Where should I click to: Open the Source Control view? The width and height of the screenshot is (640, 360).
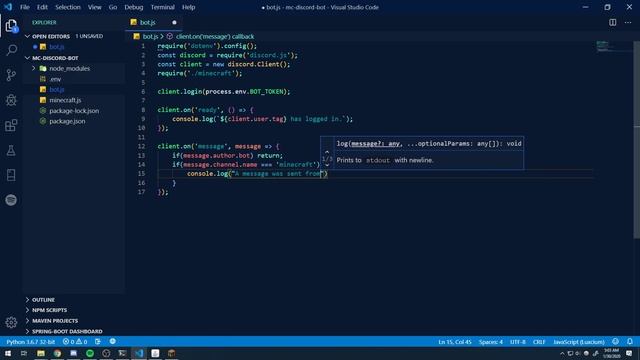11,75
